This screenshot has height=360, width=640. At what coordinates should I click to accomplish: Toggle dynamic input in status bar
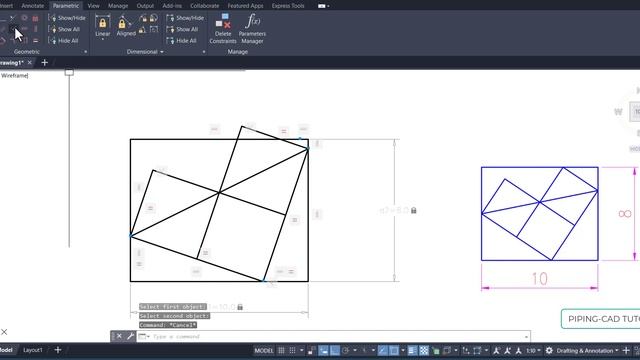click(x=323, y=350)
